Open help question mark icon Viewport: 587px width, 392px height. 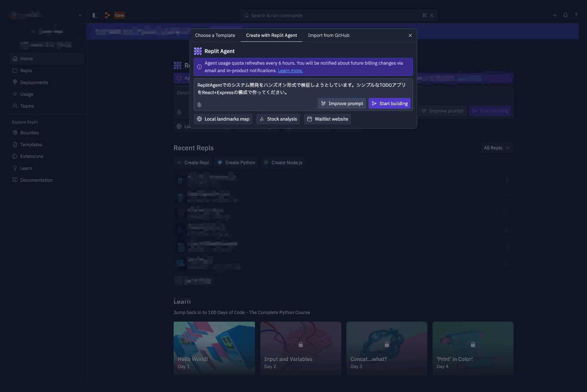point(576,15)
